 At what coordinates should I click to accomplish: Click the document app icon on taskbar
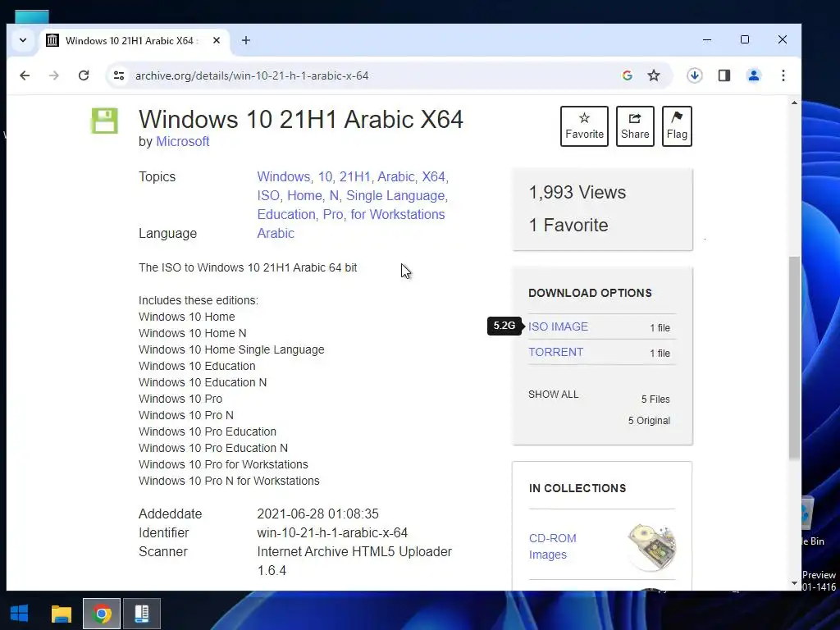(x=141, y=614)
